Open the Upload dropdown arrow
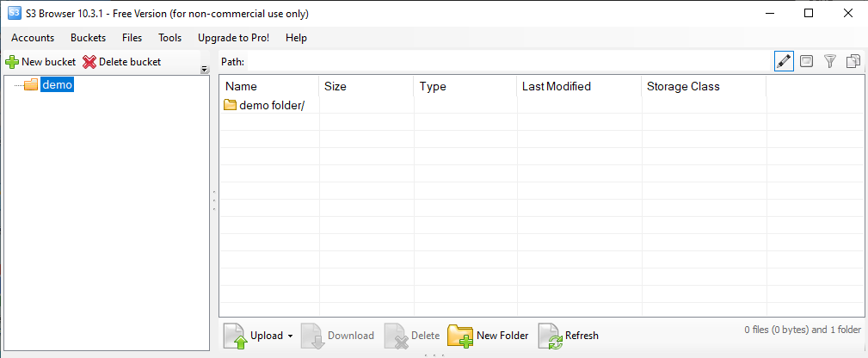This screenshot has width=868, height=358. click(291, 336)
